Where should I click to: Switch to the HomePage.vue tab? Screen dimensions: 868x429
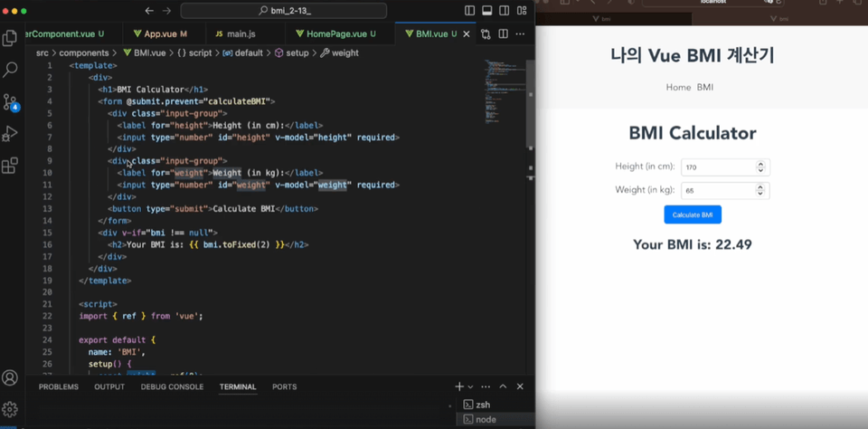pos(341,33)
